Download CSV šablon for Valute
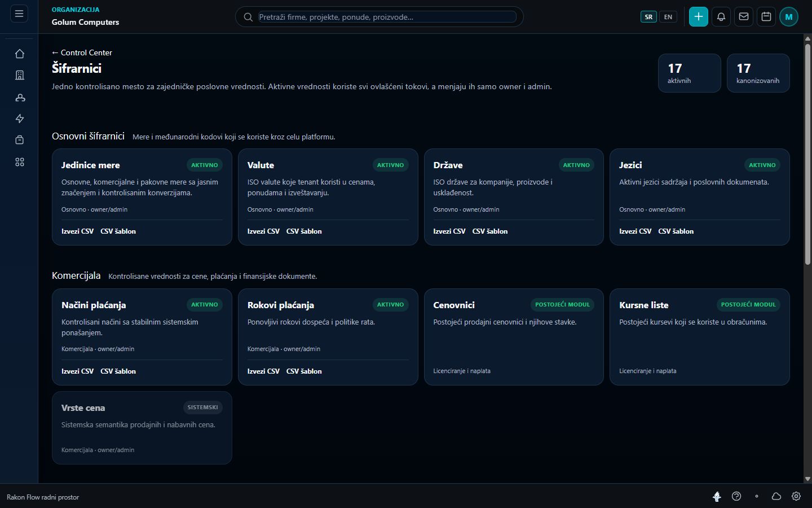The image size is (812, 508). tap(304, 231)
